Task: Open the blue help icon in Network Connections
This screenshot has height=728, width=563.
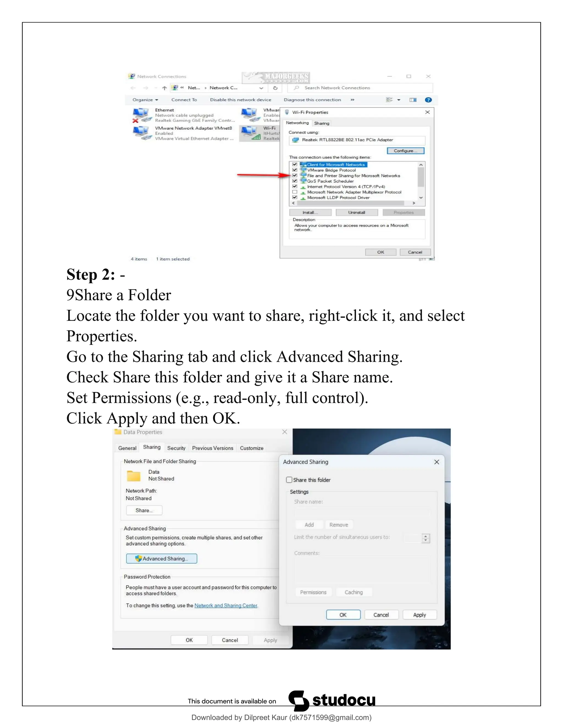Action: pyautogui.click(x=428, y=100)
